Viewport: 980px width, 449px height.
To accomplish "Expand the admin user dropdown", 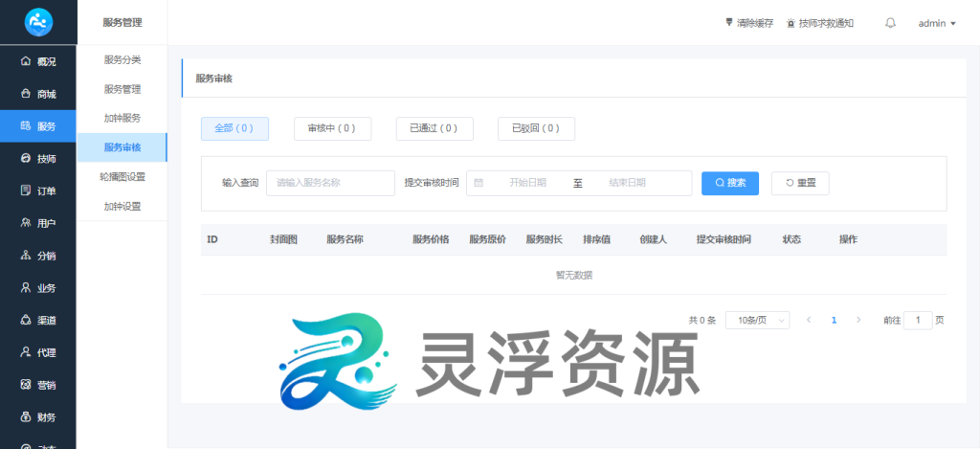I will click(937, 23).
